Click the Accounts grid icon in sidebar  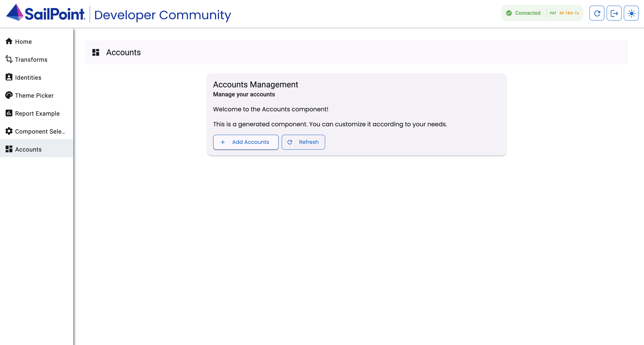point(9,149)
